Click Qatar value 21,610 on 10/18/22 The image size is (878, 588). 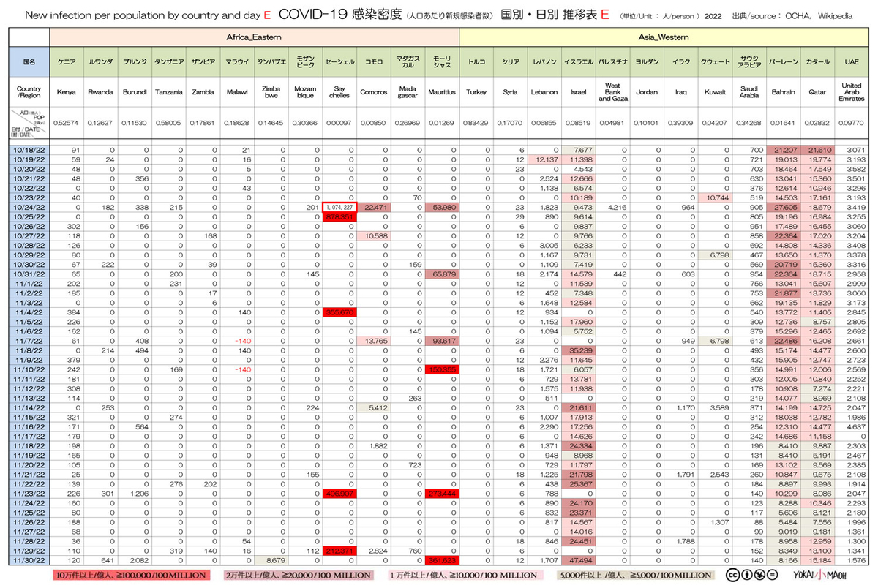pyautogui.click(x=817, y=150)
